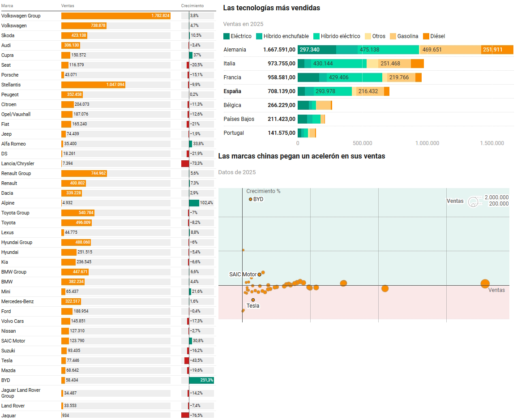Click Lancia/Chrysler -73,3% growth bar
This screenshot has height=420, width=517.
click(x=185, y=163)
